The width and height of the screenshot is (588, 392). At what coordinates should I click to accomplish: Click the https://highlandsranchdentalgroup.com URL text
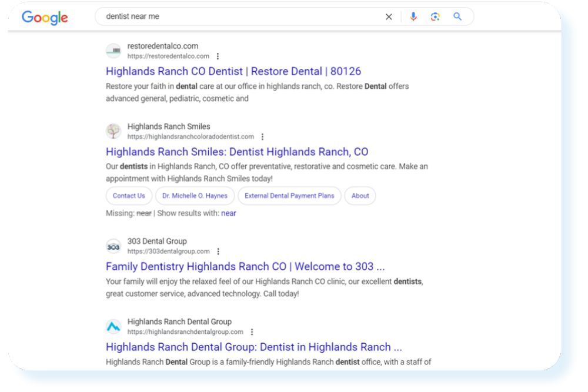(185, 332)
